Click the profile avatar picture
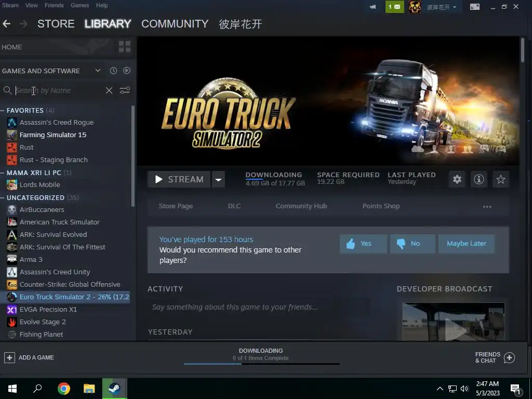Viewport: 532px width, 399px height. (415, 7)
